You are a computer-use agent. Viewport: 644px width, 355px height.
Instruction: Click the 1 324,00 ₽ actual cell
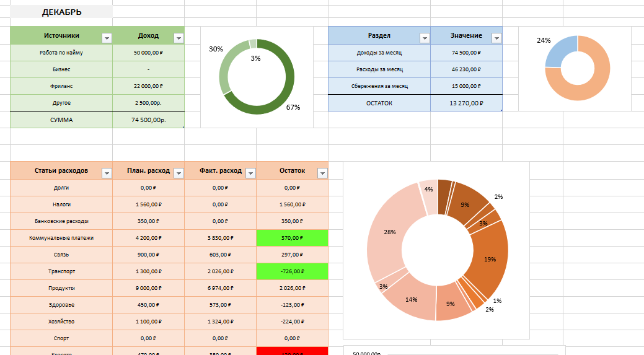(x=221, y=322)
